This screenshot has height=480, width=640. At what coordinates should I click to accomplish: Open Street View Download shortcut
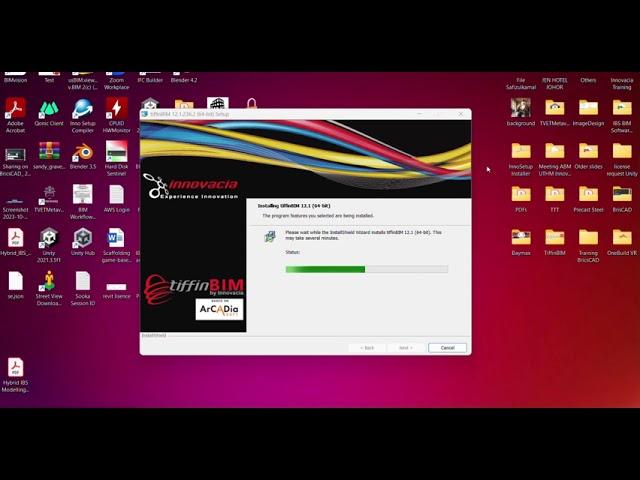(49, 289)
